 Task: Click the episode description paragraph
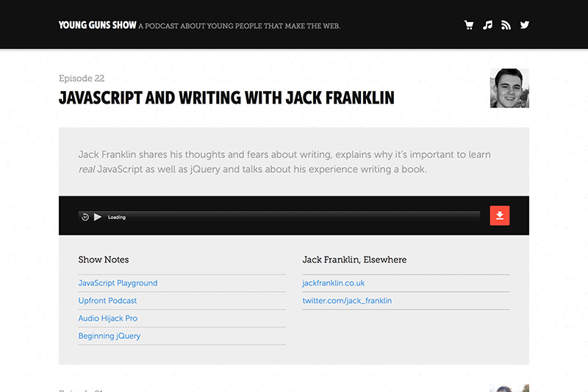pos(284,162)
